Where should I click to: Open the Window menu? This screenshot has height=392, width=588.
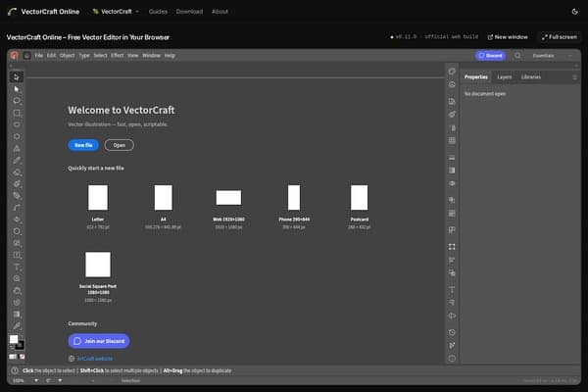click(x=151, y=56)
